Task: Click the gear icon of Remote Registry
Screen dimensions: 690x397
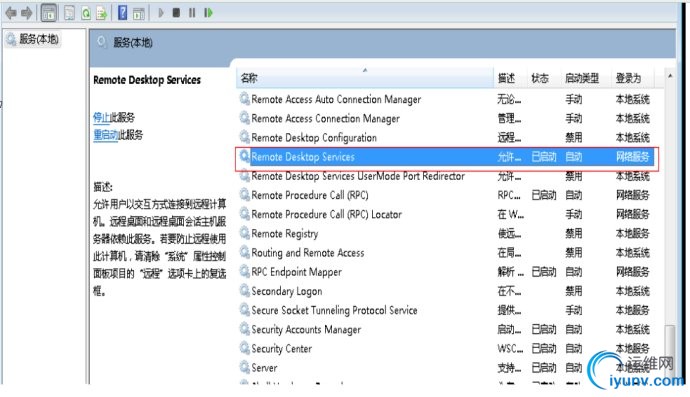Action: coord(244,233)
